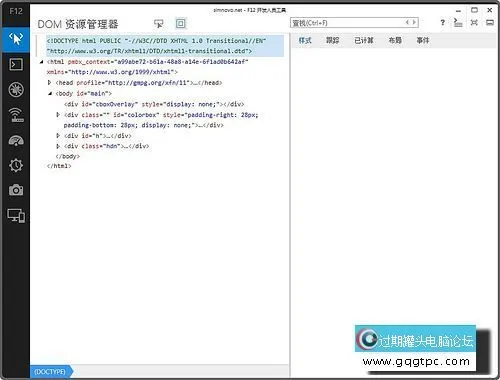The height and width of the screenshot is (380, 500).
Task: Select the closing </body> tag line
Action: (68, 156)
